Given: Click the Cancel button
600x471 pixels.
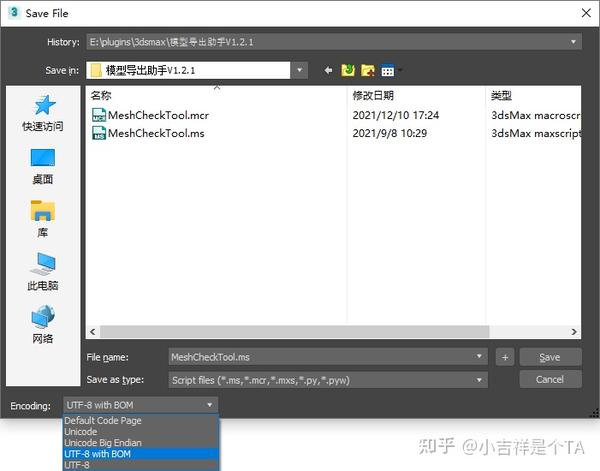Looking at the screenshot, I should [x=550, y=380].
